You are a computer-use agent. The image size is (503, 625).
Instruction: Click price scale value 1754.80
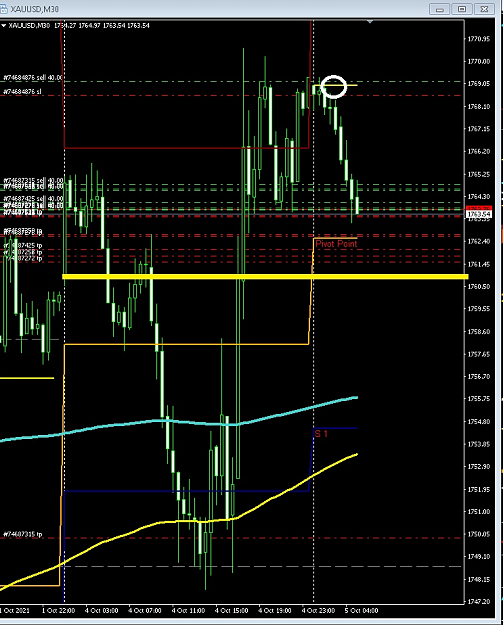[x=479, y=421]
